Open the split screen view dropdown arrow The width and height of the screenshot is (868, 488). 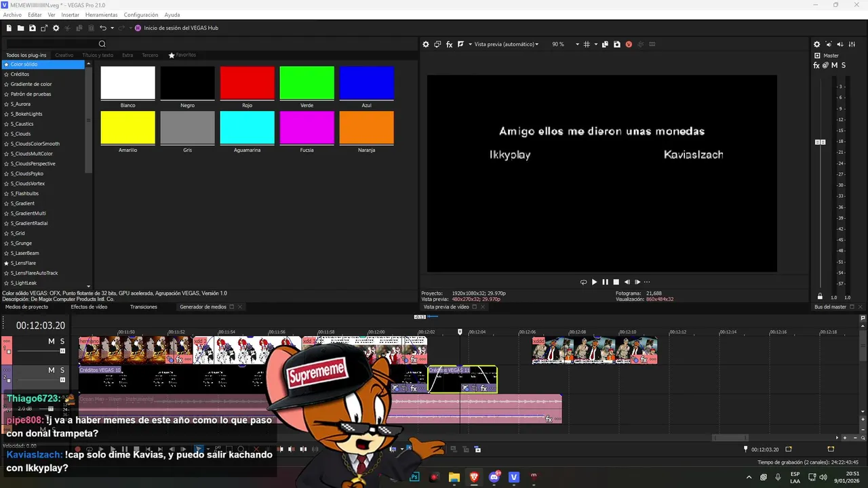[469, 44]
